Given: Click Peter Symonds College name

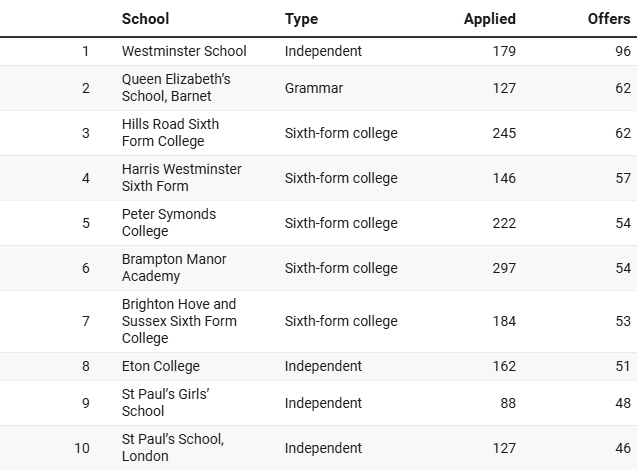Looking at the screenshot, I should [169, 223].
